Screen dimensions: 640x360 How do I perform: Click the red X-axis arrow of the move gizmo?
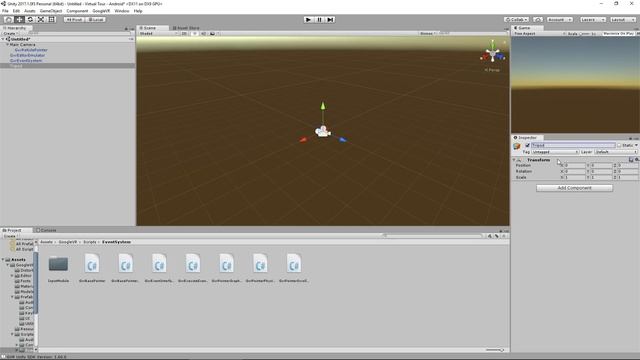pos(303,140)
